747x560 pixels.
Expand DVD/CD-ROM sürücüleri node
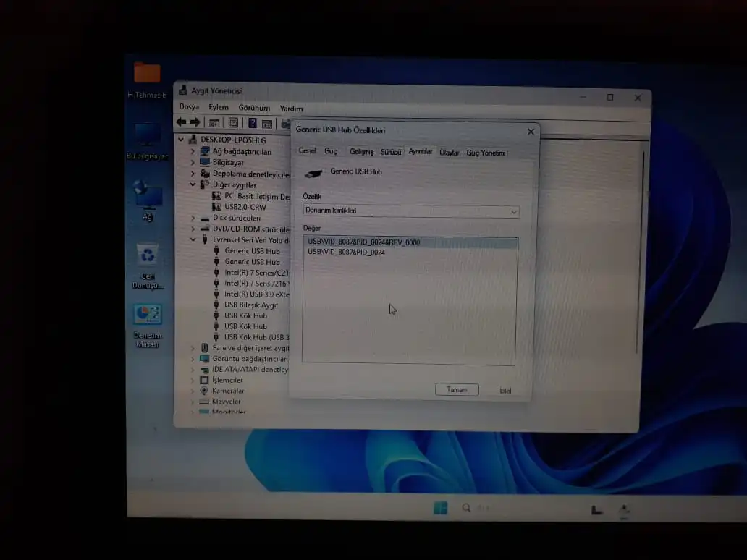tap(193, 229)
